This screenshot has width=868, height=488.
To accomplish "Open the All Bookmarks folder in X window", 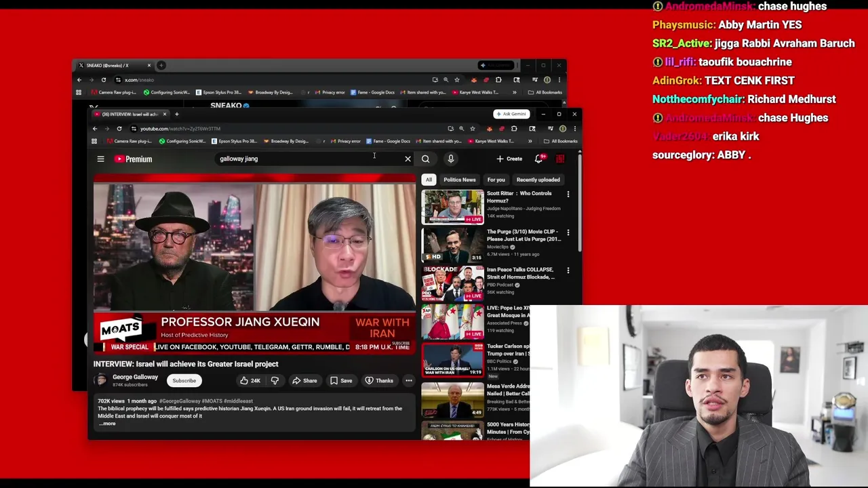I will click(x=545, y=92).
